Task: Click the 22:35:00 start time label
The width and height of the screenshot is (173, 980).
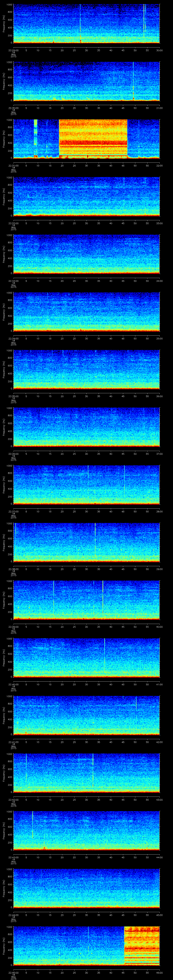Action: [13, 396]
